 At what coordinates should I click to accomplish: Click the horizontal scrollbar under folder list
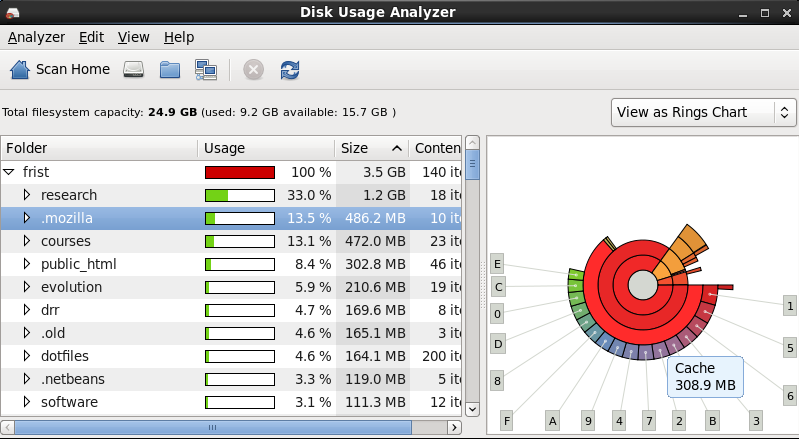coord(210,427)
